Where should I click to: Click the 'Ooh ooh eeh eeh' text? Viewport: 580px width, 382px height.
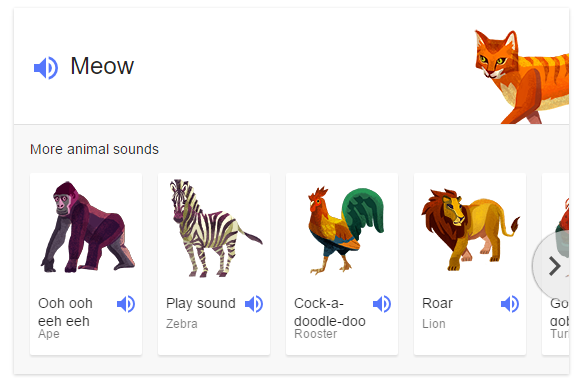(x=65, y=312)
